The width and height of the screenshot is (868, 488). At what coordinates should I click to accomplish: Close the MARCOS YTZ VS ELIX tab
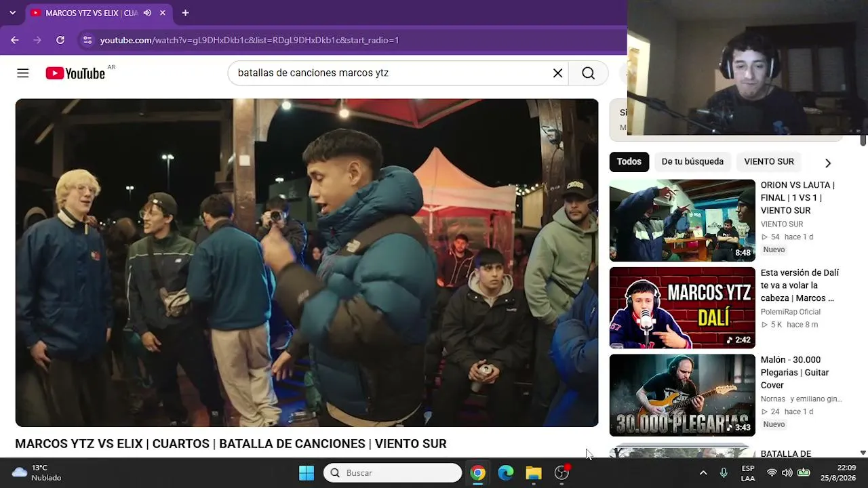pos(163,13)
